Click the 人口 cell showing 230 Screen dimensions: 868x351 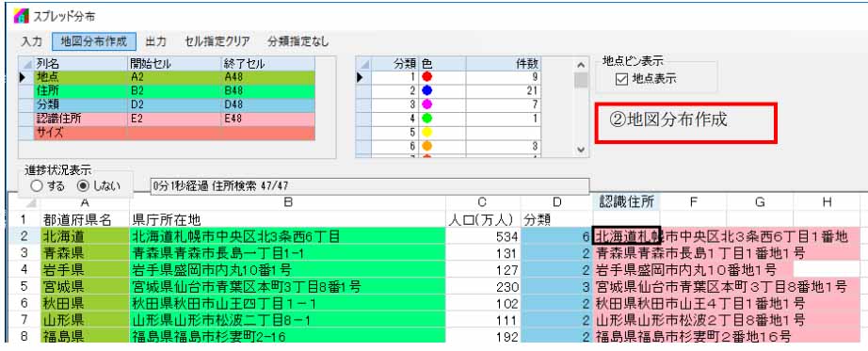tap(483, 287)
